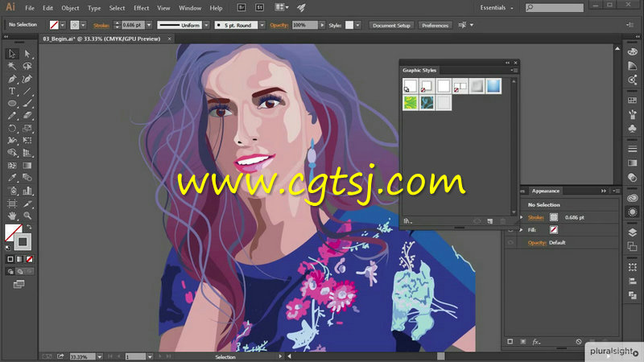Open the Effect menu

coord(142,8)
